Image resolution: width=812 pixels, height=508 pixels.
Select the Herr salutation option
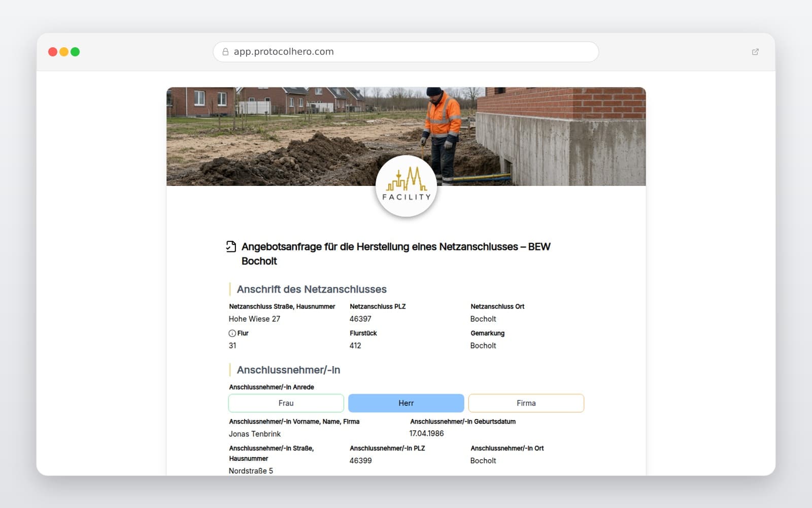[x=406, y=403]
